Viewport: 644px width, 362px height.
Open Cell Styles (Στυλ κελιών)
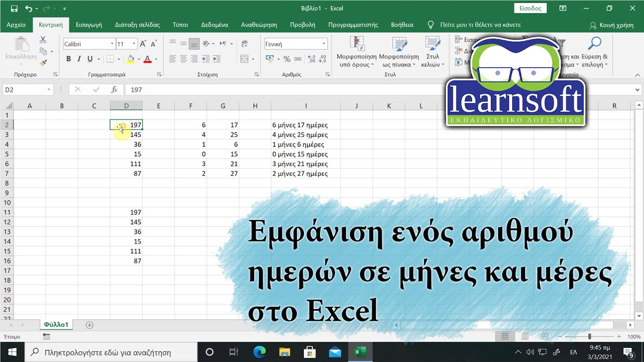pyautogui.click(x=432, y=52)
